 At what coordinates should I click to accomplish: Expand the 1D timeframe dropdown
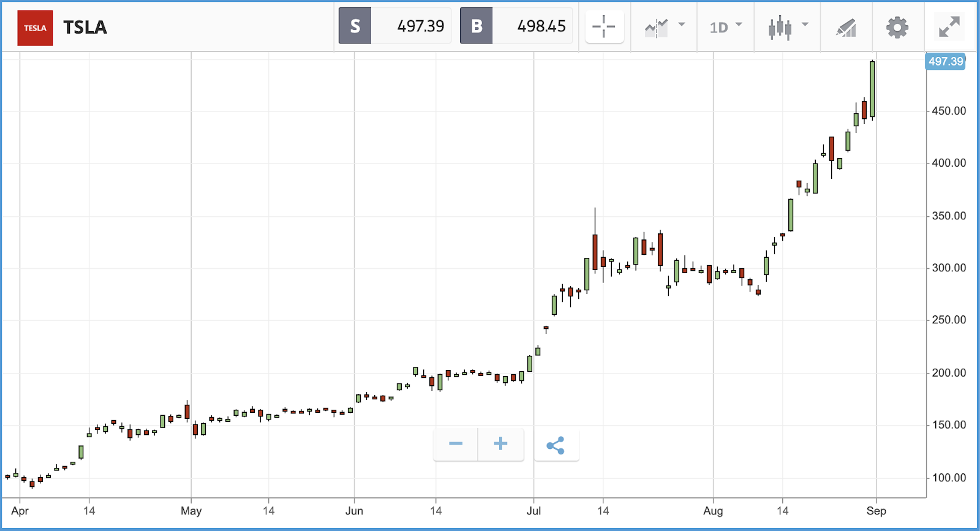click(726, 28)
